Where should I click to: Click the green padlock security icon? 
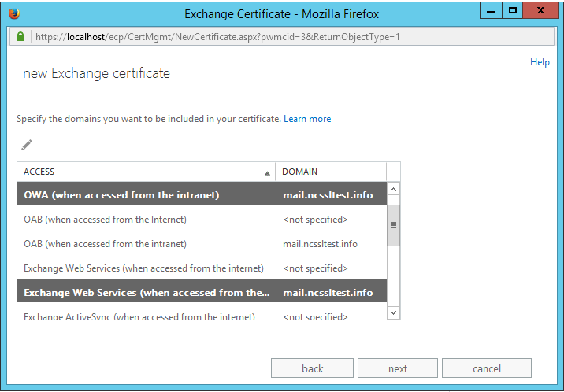point(20,37)
